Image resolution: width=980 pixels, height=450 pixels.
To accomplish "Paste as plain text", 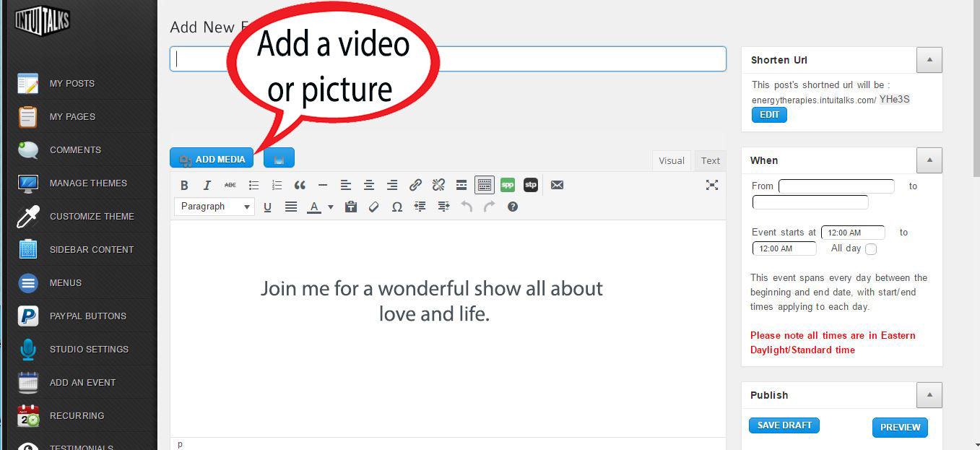I will pos(351,207).
